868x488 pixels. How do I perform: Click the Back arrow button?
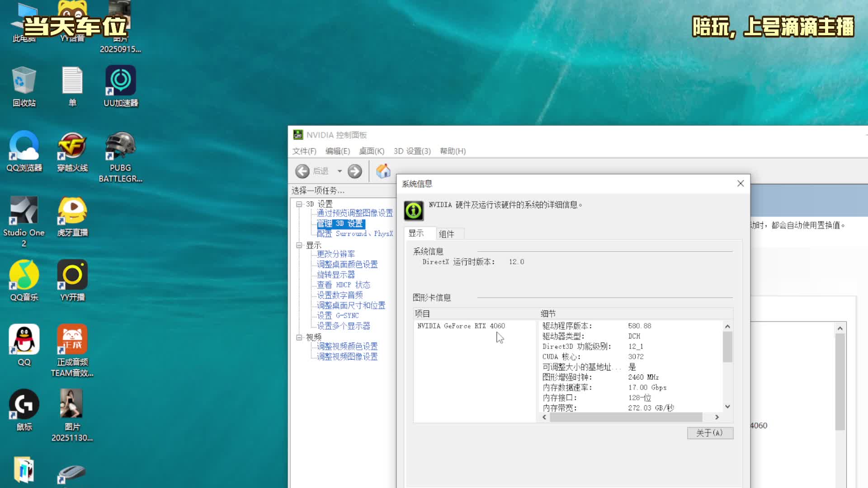[x=302, y=171]
